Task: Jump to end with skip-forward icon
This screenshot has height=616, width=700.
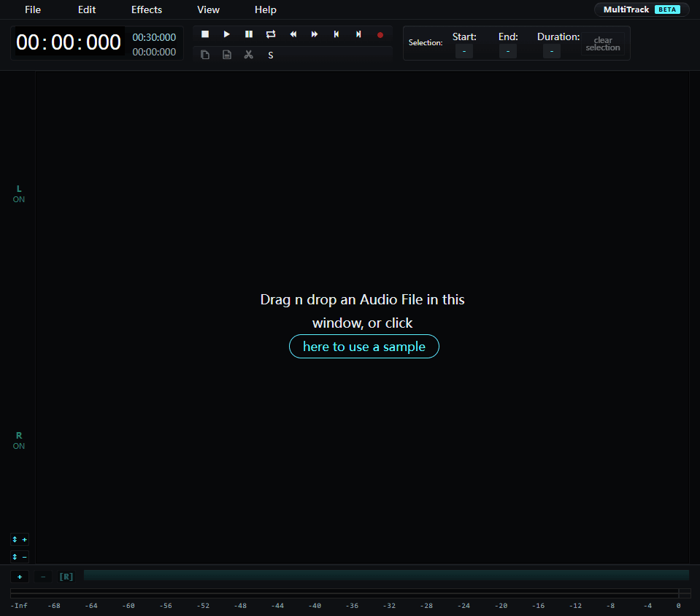Action: (358, 34)
